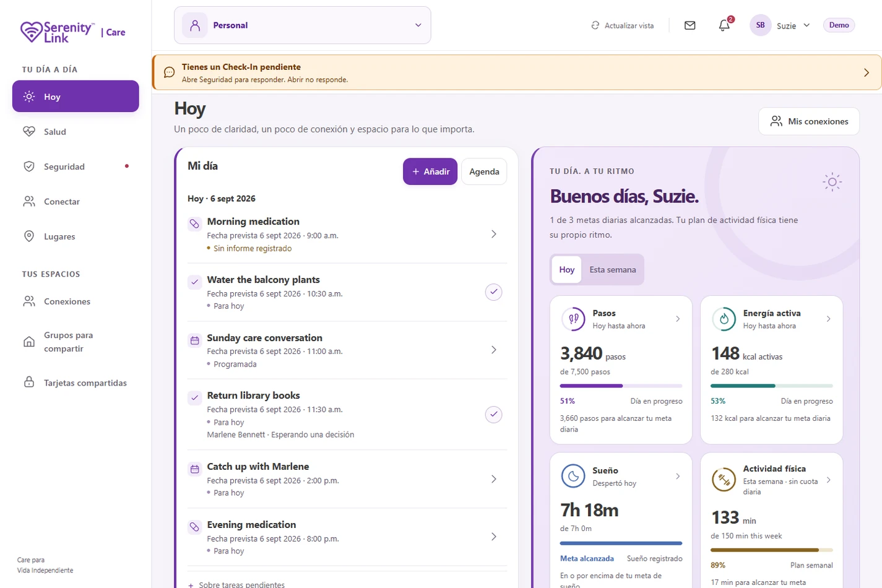Open the Suzie user menu dropdown

coord(780,25)
